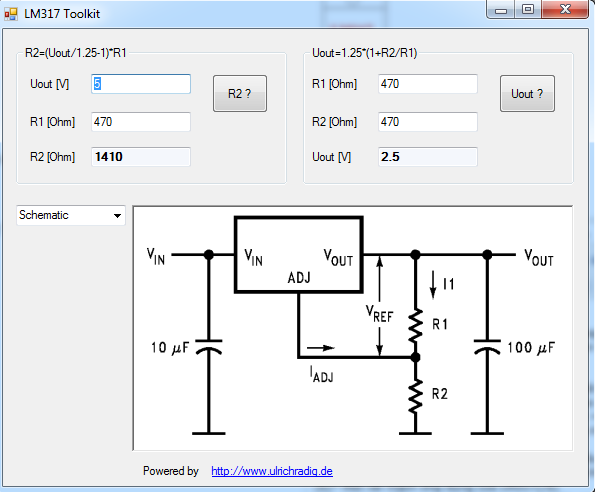Click the 'R2 [Ohm]' label beside 1410
The image size is (595, 492).
52,157
